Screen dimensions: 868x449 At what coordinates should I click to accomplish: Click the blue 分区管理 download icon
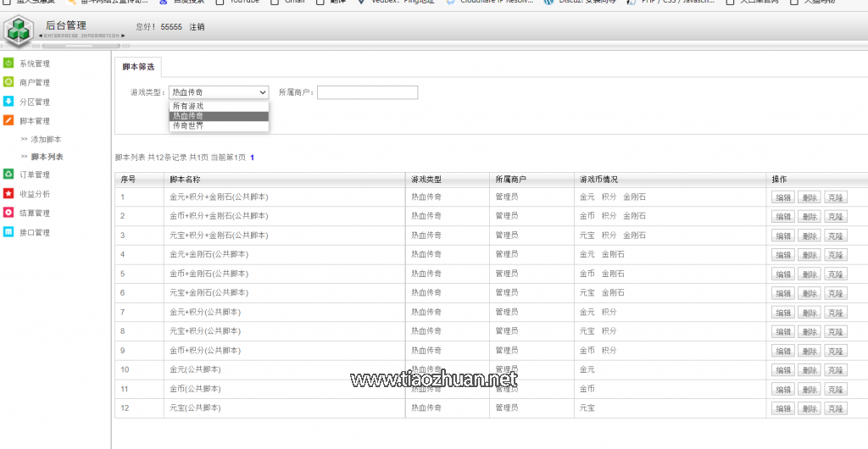(8, 102)
